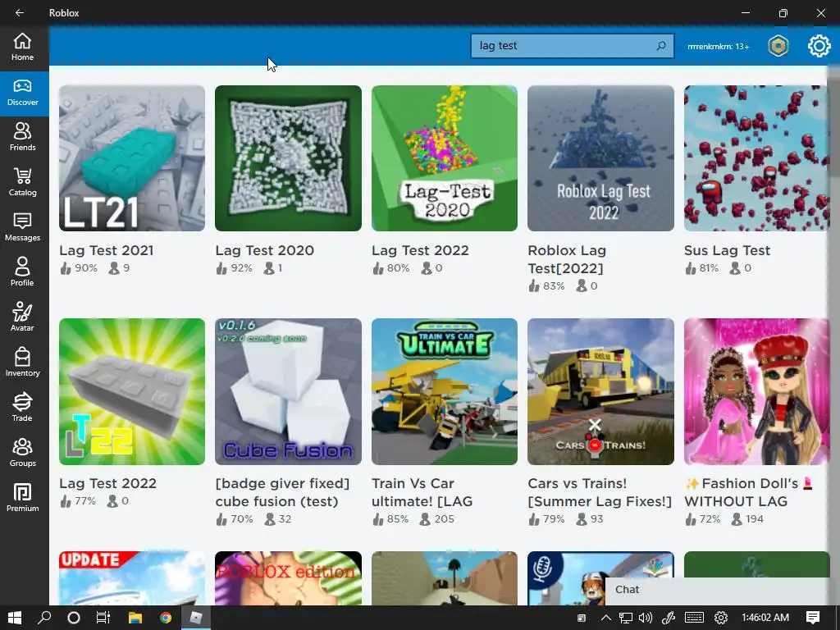This screenshot has width=840, height=630.
Task: Open the desert palm tree game thumbnail
Action: tap(445, 578)
